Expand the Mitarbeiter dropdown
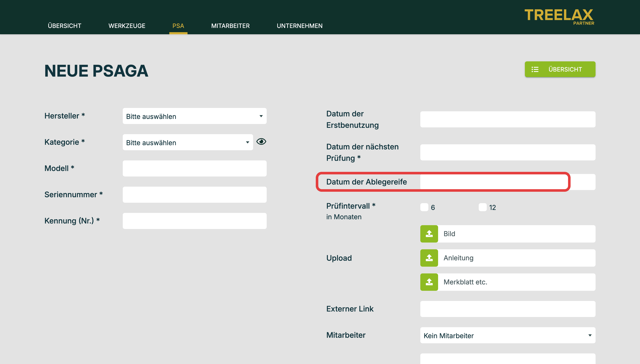The image size is (640, 364). point(508,335)
